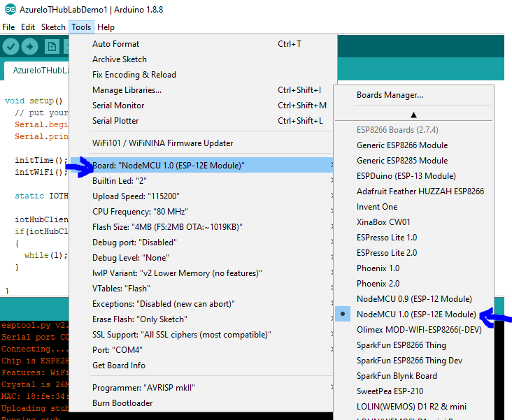
Task: Select NodeMCU 0.9 (ESP-12 Module) board
Action: click(413, 298)
